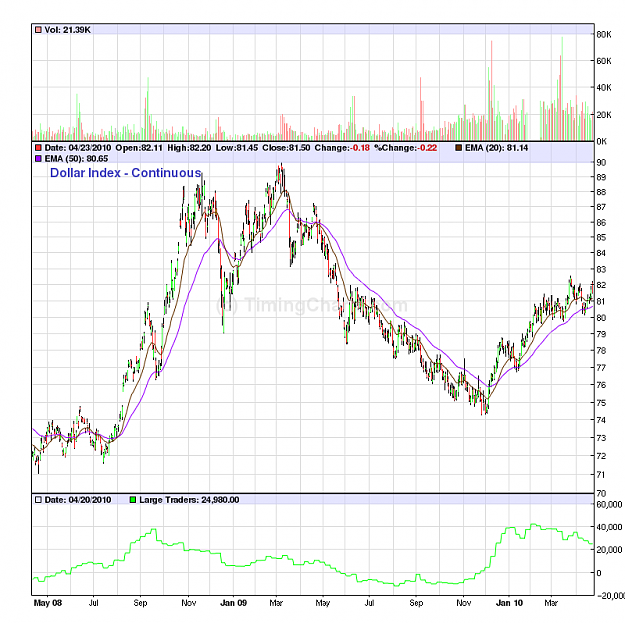Click the 'Low:81.45' value
Screen dimensions: 625x623
(237, 148)
